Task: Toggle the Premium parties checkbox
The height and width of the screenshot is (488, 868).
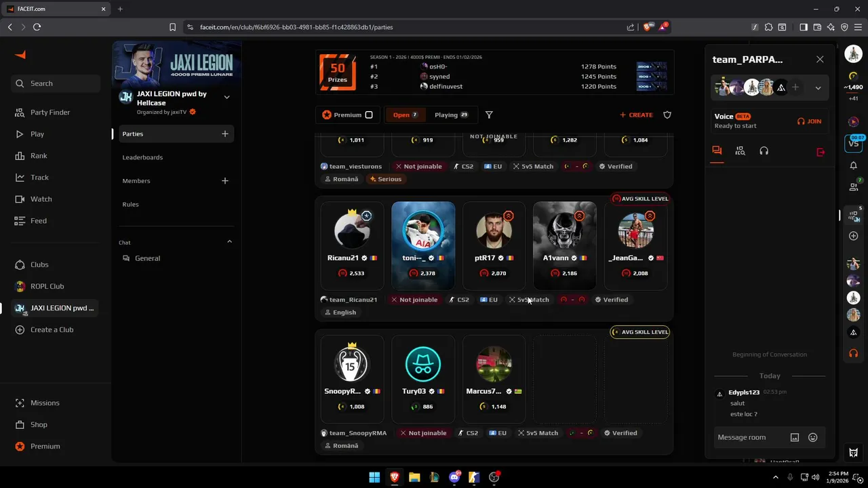Action: pos(369,115)
